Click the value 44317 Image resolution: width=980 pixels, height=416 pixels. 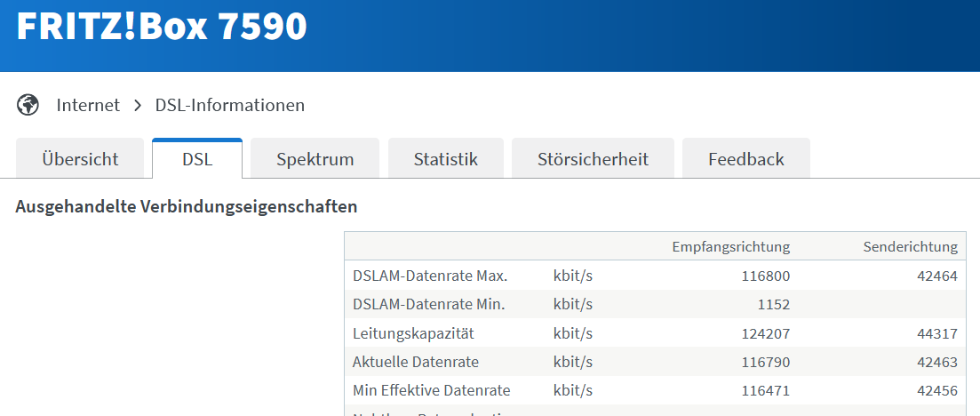[936, 333]
